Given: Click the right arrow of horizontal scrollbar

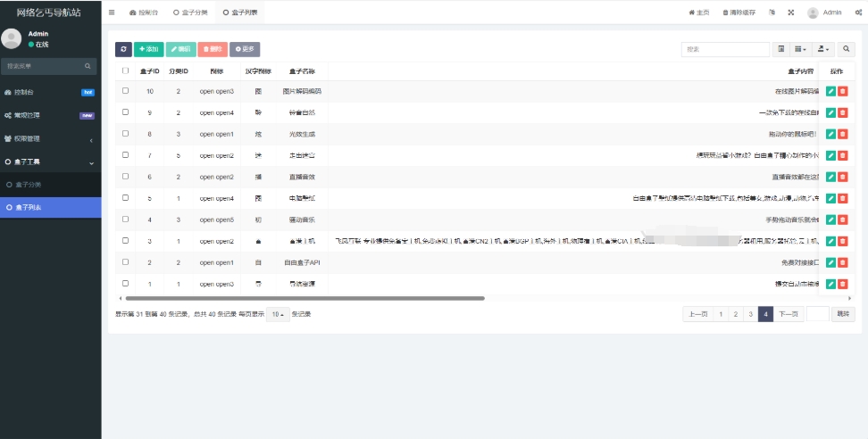Looking at the screenshot, I should tap(849, 299).
